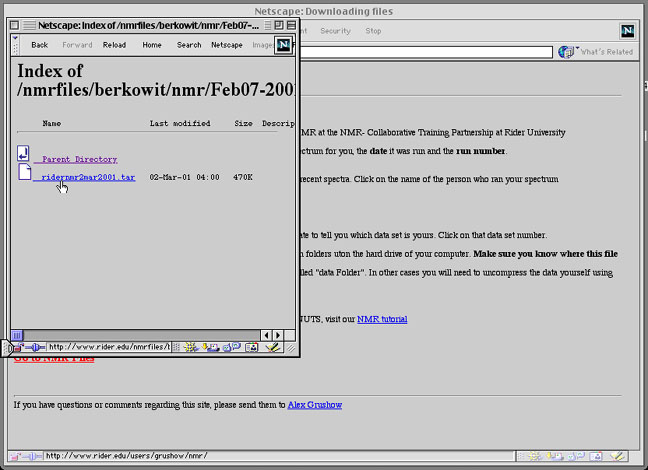Image resolution: width=648 pixels, height=470 pixels.
Task: Open the NMR tutorial link
Action: coord(381,319)
